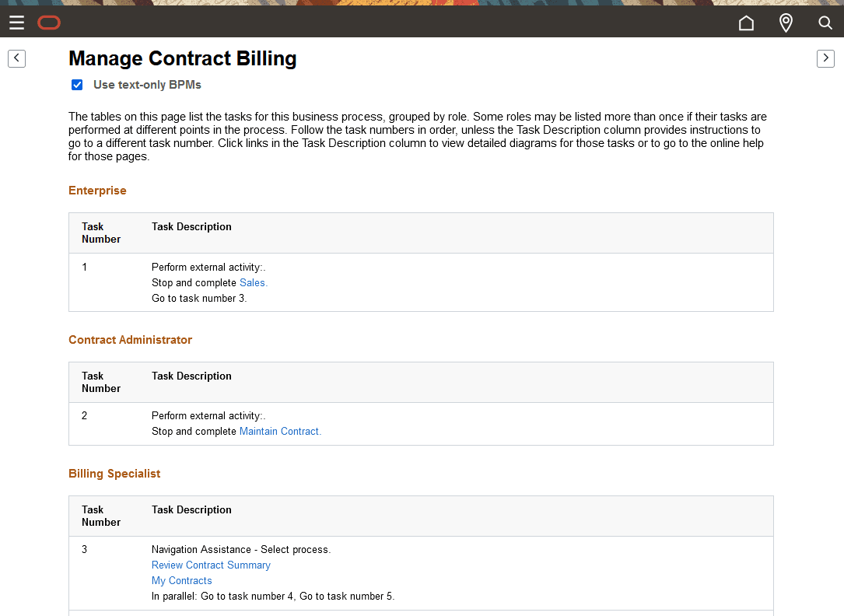Disable the Use text-only BPMs checkbox
Image resolution: width=844 pixels, height=616 pixels.
tap(77, 85)
